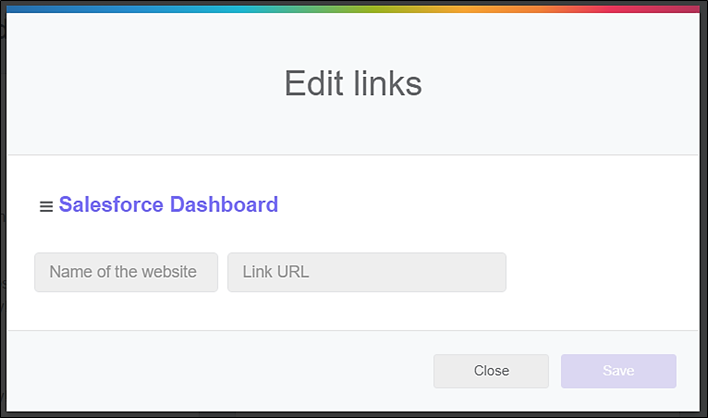Click the blank header area beside Edit links
This screenshot has height=418, width=708.
(x=560, y=84)
